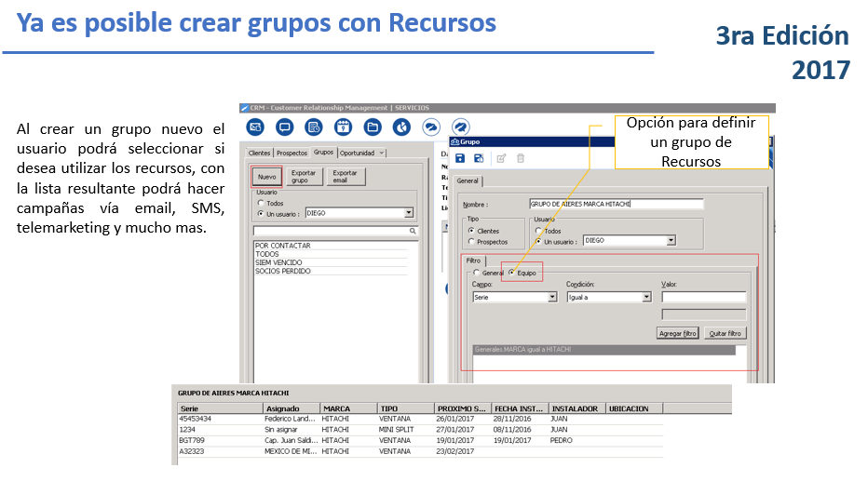Open the email contact card toolbar icon

pyautogui.click(x=255, y=127)
